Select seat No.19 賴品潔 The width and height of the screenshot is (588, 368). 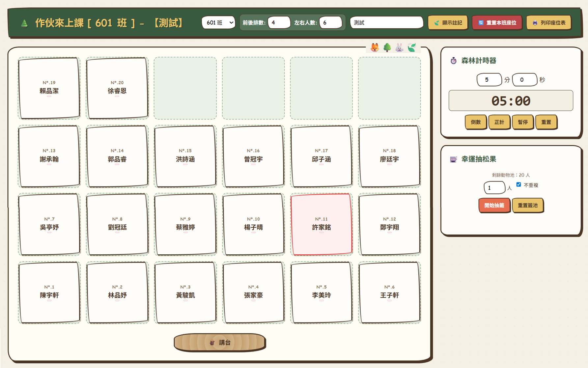tap(49, 88)
